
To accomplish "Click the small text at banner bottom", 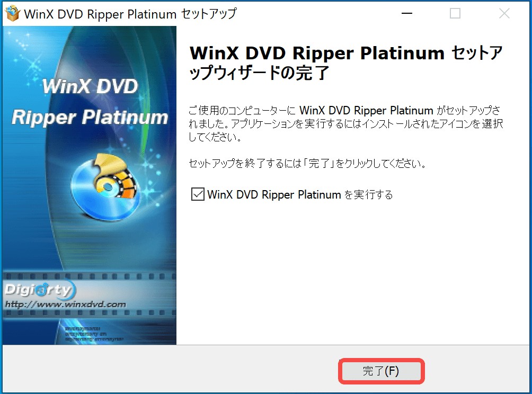I will 94,334.
